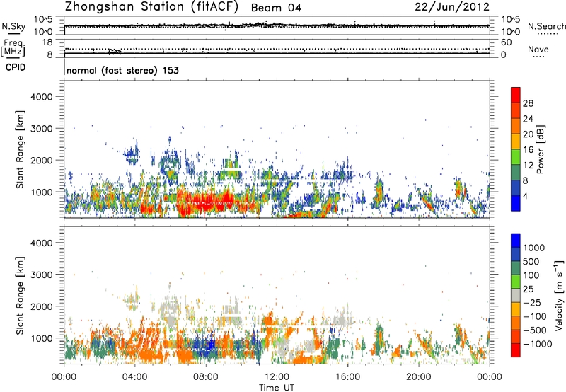
Task: Click 'Slant Range [km]' label of power panel
Action: (x=20, y=149)
